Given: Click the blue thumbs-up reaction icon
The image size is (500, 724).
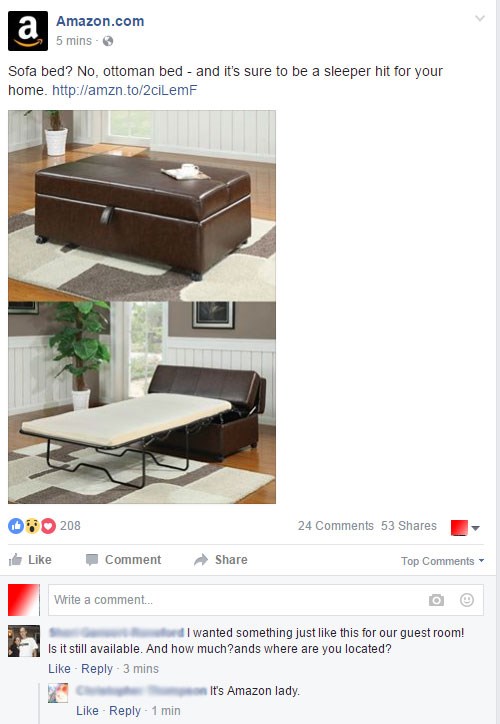Looking at the screenshot, I should point(16,525).
